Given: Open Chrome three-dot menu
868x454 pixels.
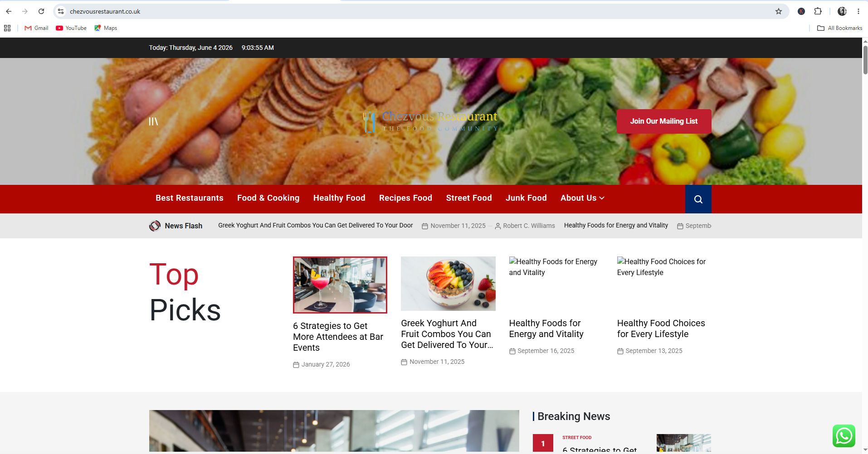Looking at the screenshot, I should pyautogui.click(x=858, y=11).
